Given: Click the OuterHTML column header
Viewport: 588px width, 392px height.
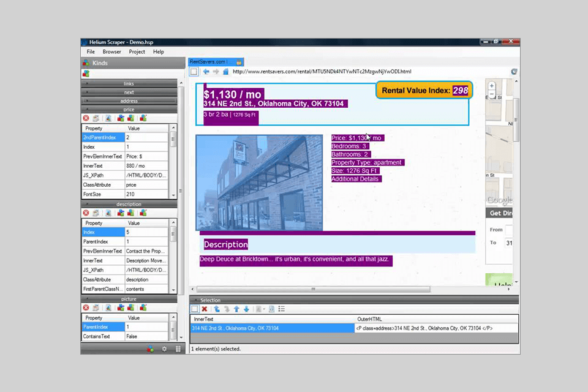Looking at the screenshot, I should (437, 319).
